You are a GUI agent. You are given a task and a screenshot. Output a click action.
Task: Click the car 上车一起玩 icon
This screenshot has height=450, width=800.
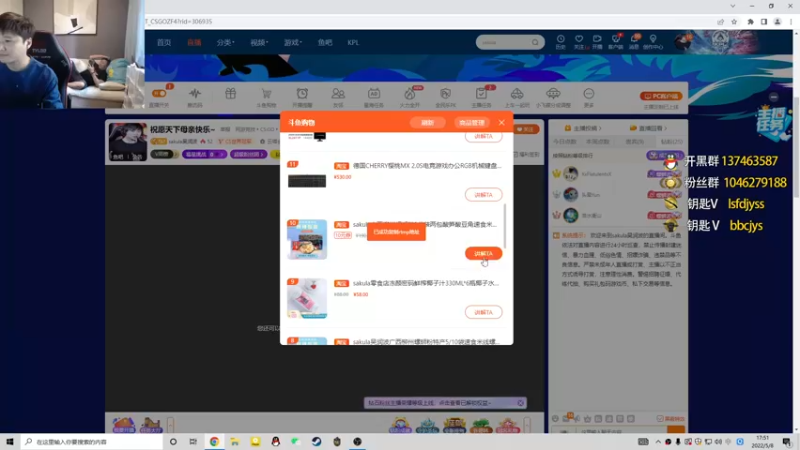[517, 94]
